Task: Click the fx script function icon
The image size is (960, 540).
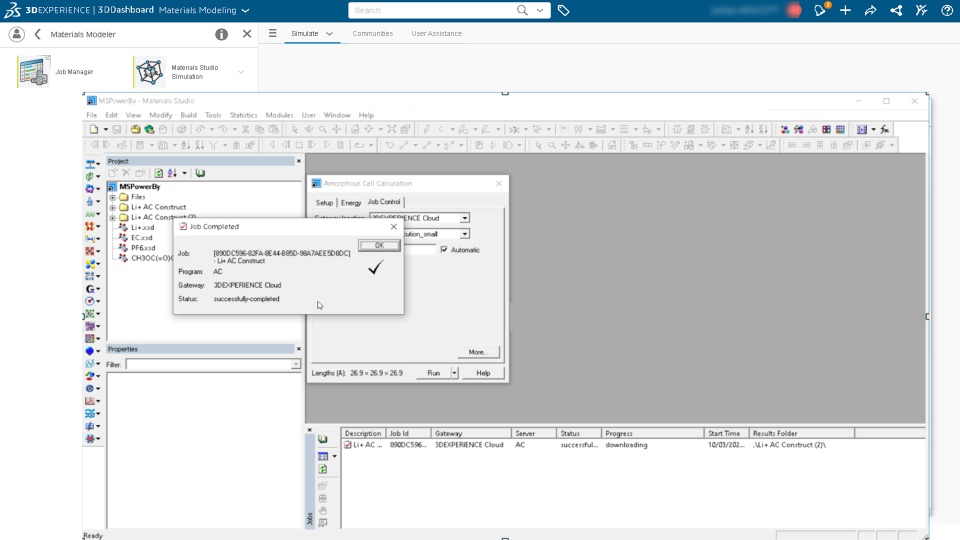Action: 885,129
